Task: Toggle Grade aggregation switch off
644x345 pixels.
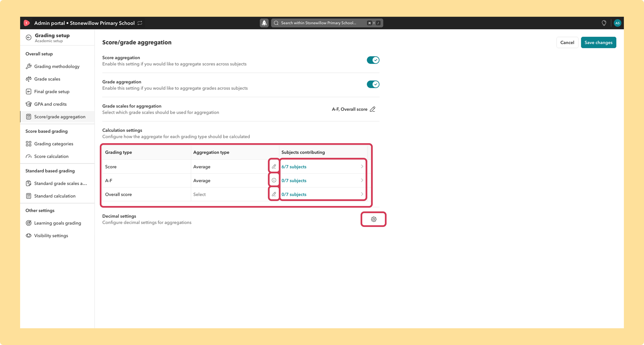Action: (373, 84)
